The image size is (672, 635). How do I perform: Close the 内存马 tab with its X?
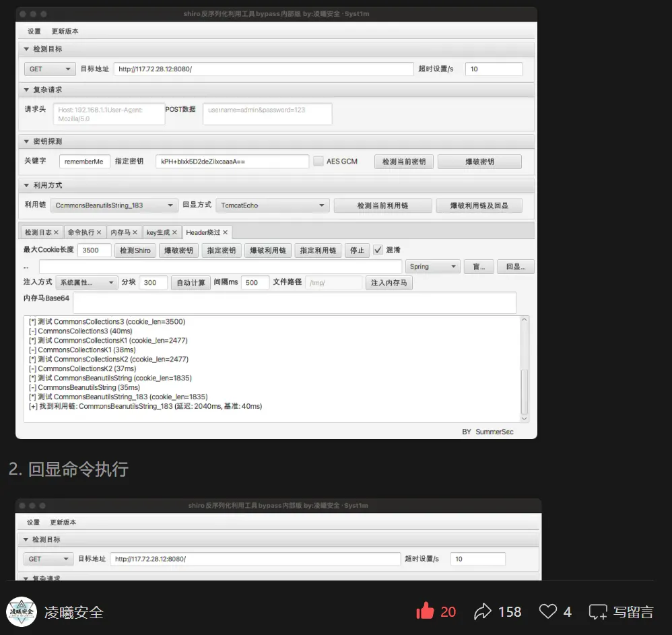pos(135,232)
